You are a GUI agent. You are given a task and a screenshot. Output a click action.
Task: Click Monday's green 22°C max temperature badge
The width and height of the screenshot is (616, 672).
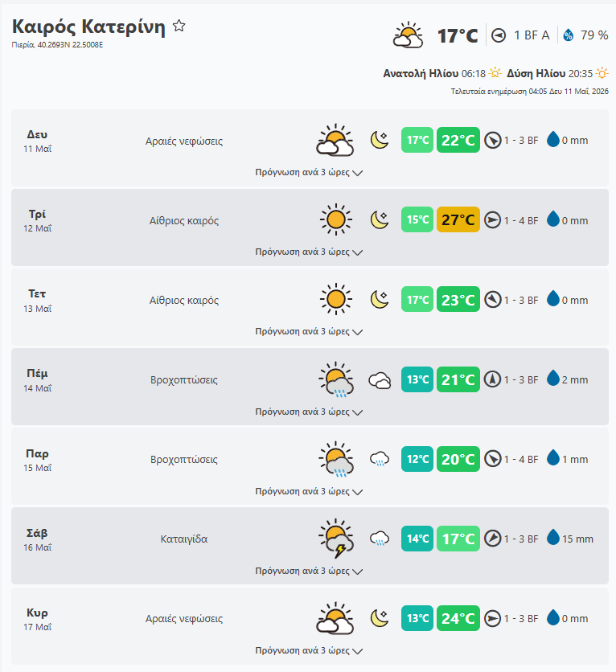(x=458, y=140)
